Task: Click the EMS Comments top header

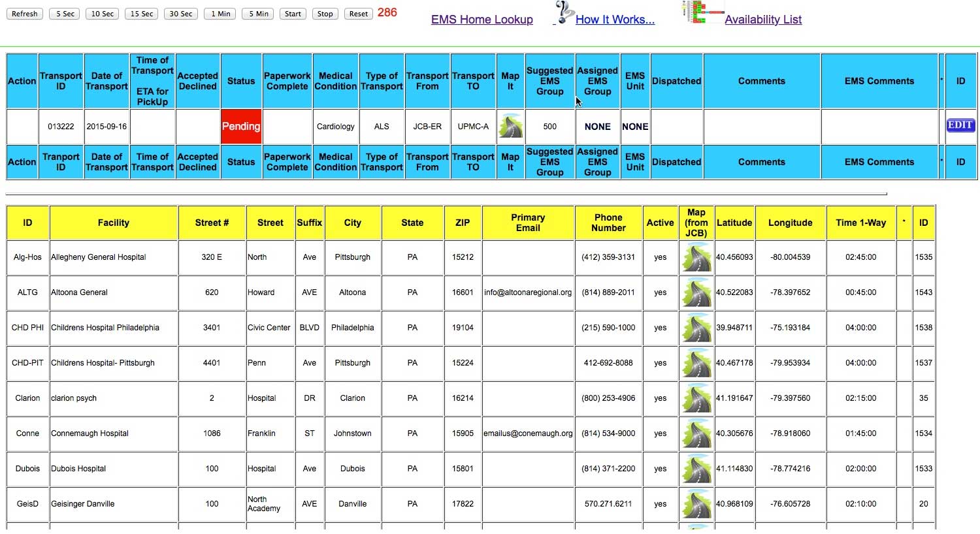Action: coord(879,81)
